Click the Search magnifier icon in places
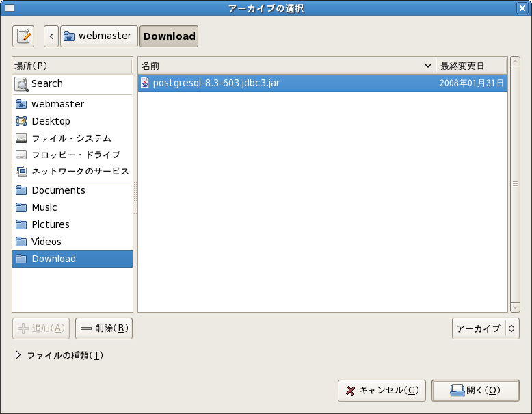Viewport: 532px width, 414px height. [21, 84]
